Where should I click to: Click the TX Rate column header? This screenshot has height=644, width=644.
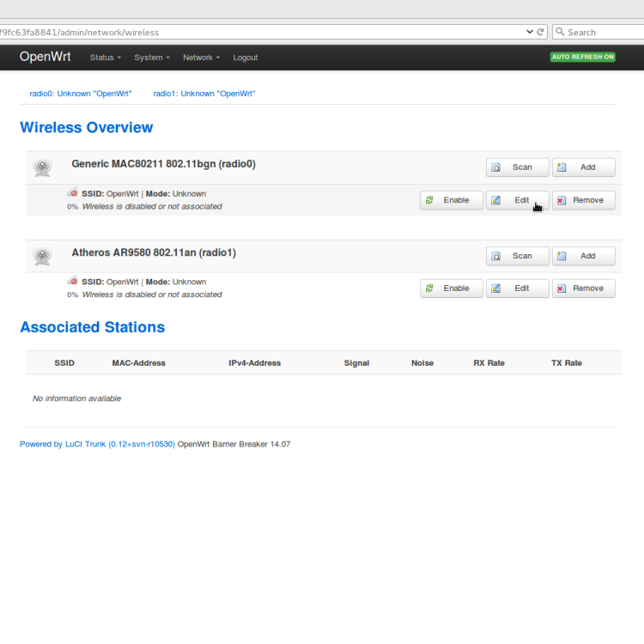(x=567, y=363)
